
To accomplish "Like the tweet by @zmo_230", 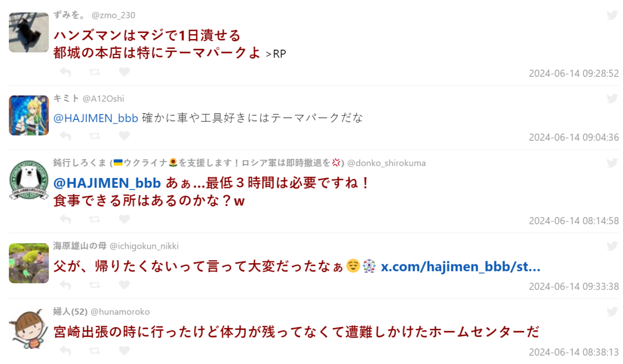I will 124,72.
